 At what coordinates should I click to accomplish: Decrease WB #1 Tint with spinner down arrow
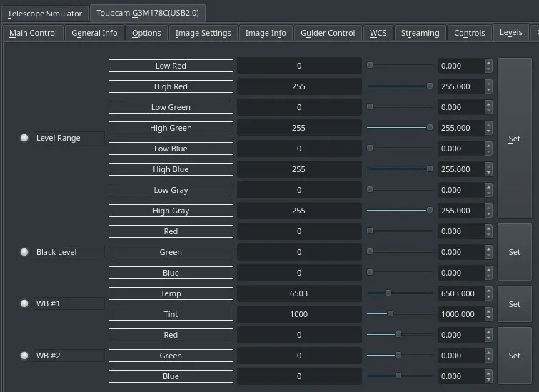(488, 318)
